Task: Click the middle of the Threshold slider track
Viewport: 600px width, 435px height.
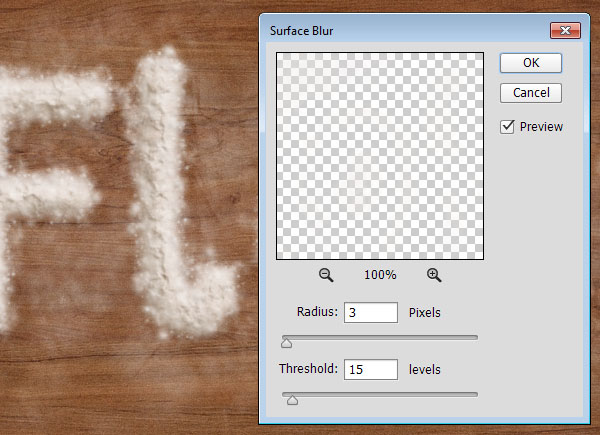Action: click(380, 394)
